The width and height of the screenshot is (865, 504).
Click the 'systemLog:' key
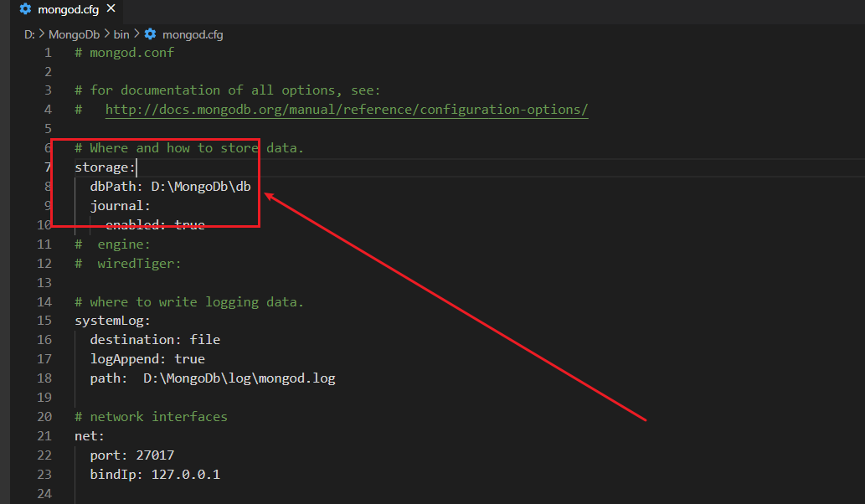(112, 321)
